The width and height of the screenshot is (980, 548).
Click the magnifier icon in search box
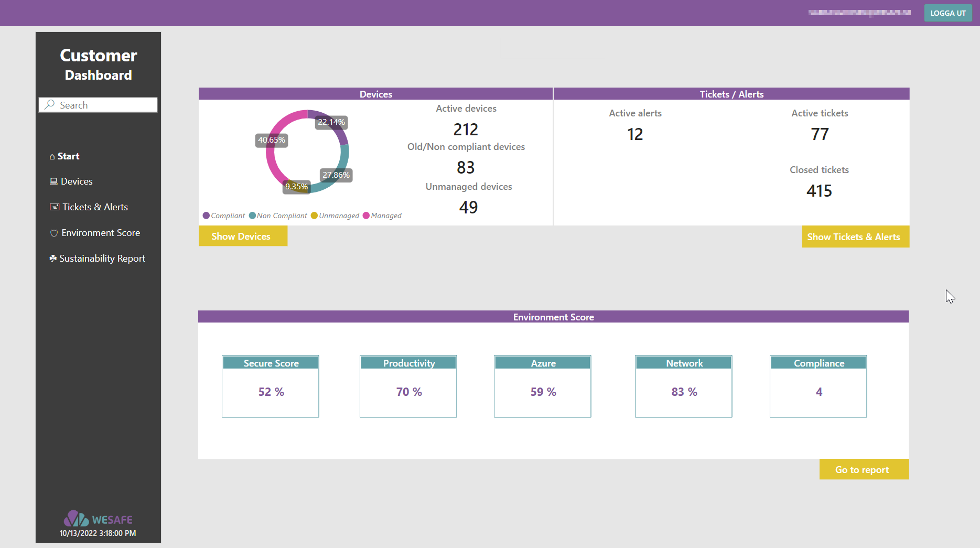[50, 105]
